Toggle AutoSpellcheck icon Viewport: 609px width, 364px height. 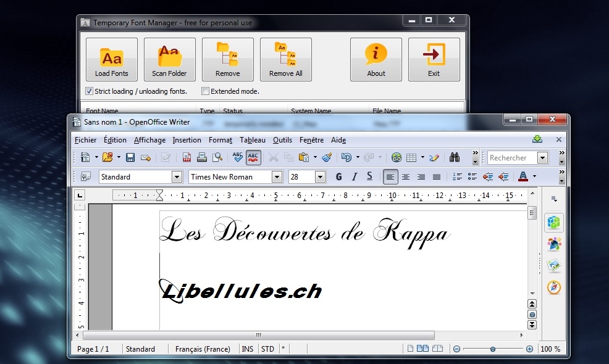pos(253,157)
